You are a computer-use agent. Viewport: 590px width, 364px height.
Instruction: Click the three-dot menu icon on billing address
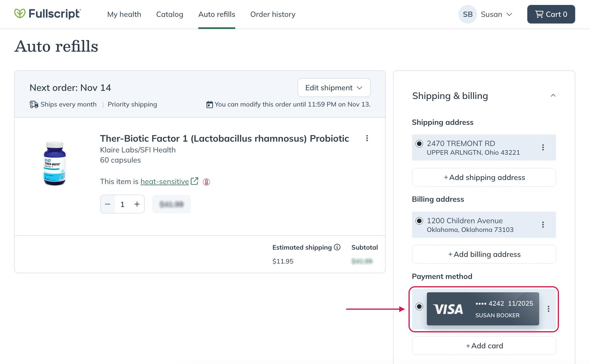coord(544,225)
